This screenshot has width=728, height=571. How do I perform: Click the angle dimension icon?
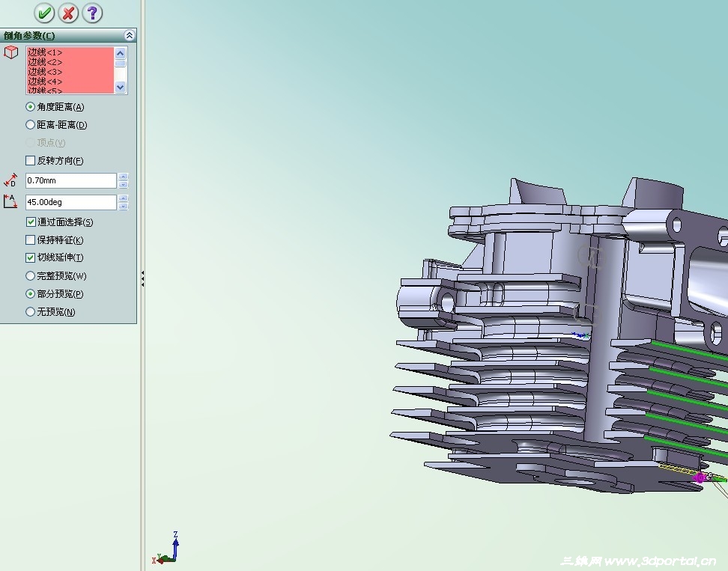click(x=10, y=201)
